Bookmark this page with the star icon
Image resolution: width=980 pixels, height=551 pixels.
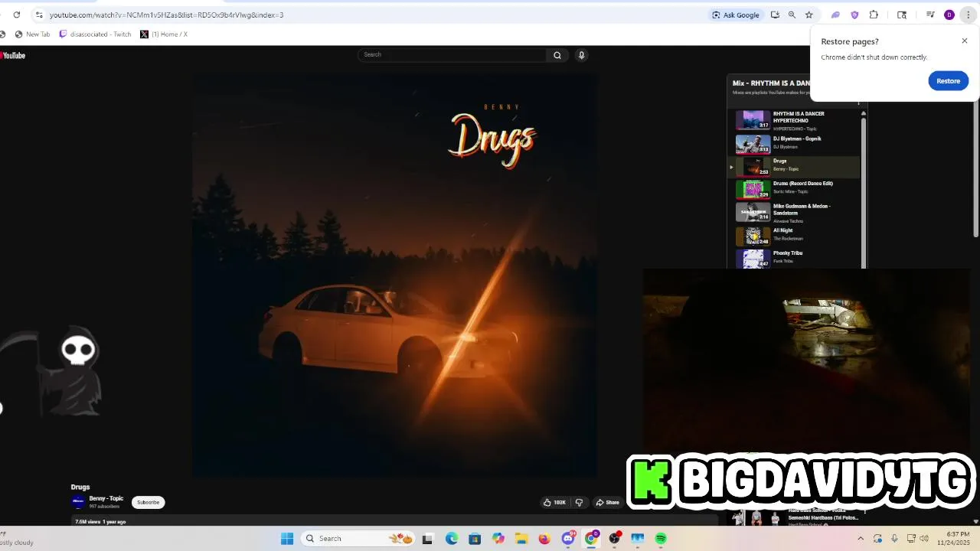pyautogui.click(x=808, y=15)
